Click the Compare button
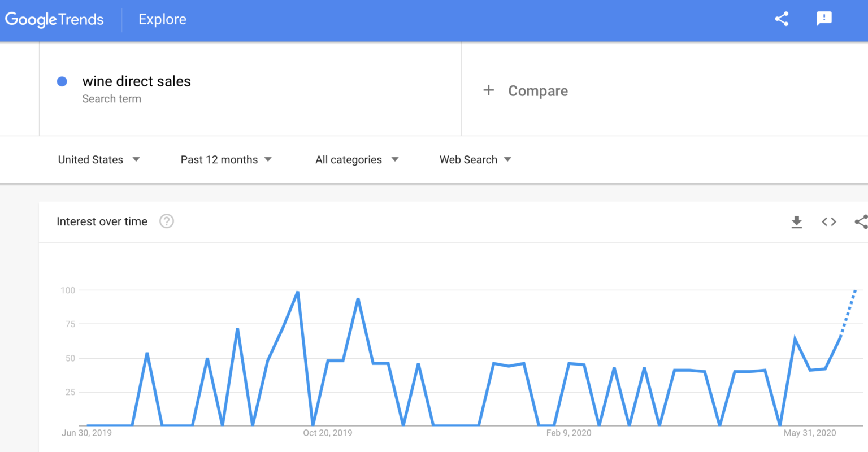 [537, 91]
